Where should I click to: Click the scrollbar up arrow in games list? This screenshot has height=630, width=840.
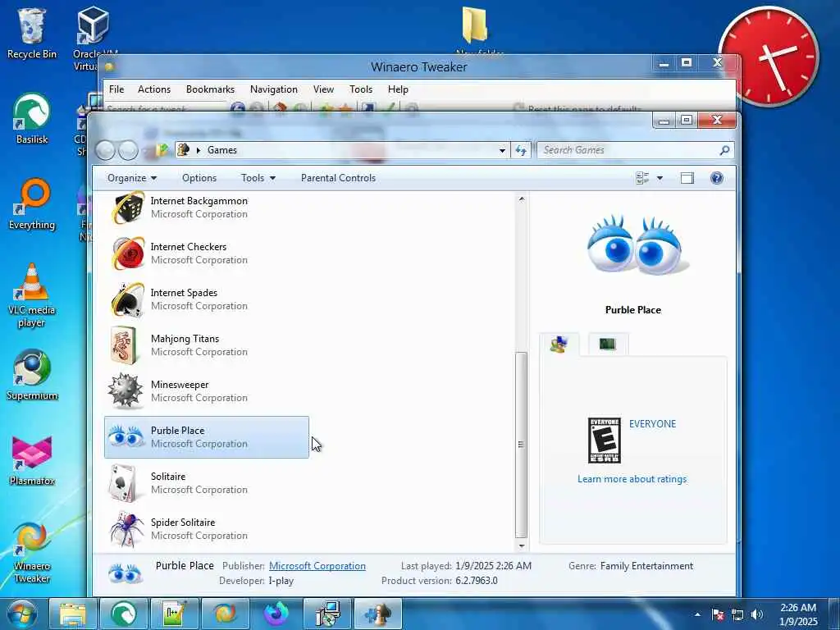coord(521,199)
